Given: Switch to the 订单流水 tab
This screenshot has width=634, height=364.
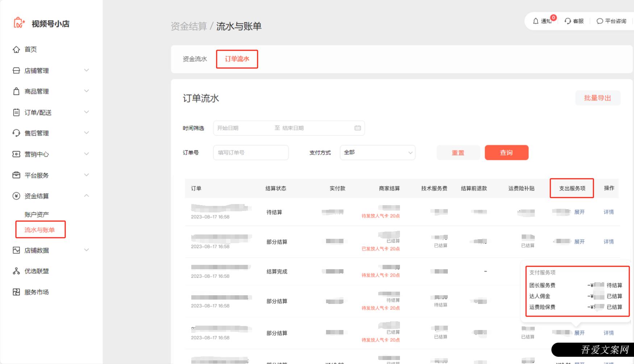Looking at the screenshot, I should tap(237, 59).
